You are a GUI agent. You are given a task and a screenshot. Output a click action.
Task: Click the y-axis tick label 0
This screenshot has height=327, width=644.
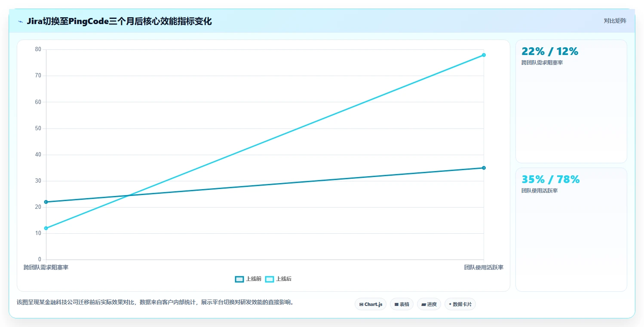40,260
